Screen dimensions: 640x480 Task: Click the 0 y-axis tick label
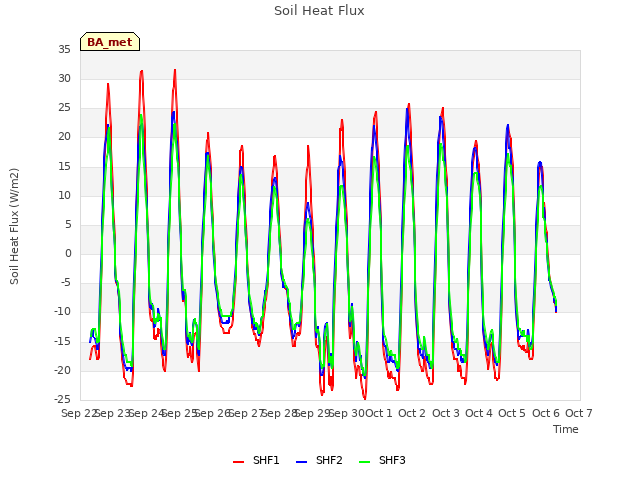68,253
